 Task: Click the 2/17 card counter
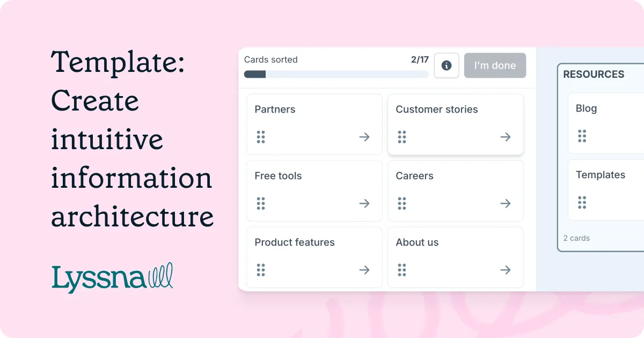(420, 60)
